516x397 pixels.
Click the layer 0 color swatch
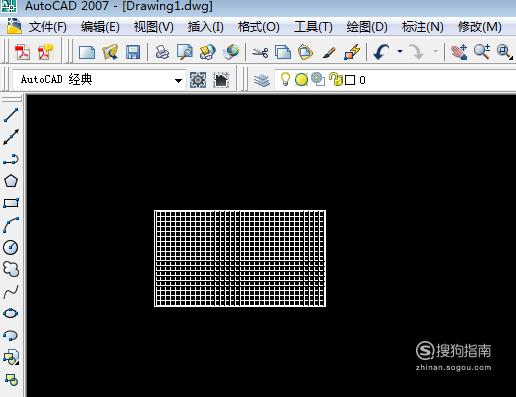click(350, 80)
